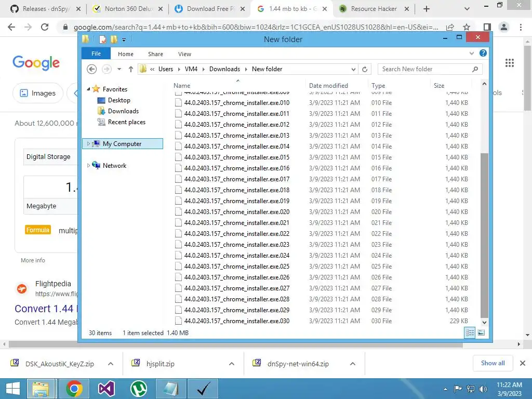532x399 pixels.
Task: Expand the ribbon with chevron
Action: point(472,54)
